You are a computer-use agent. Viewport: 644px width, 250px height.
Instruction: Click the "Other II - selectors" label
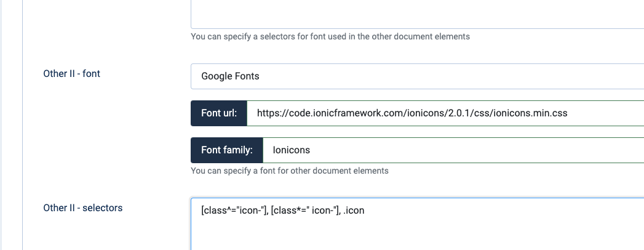[x=82, y=208]
